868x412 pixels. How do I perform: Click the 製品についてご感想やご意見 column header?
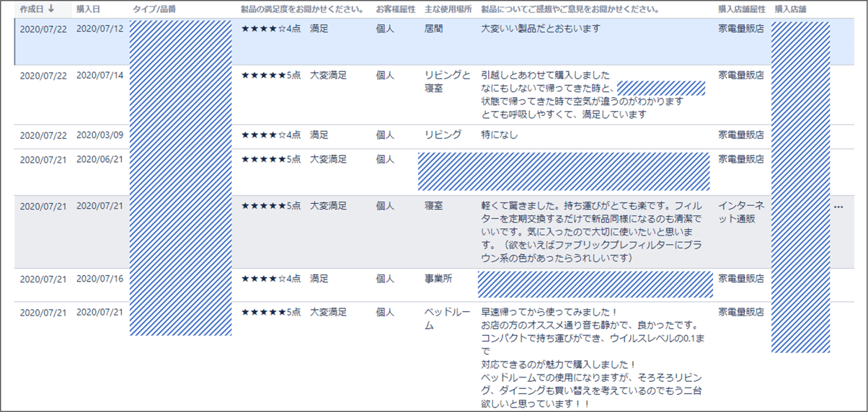[x=570, y=9]
